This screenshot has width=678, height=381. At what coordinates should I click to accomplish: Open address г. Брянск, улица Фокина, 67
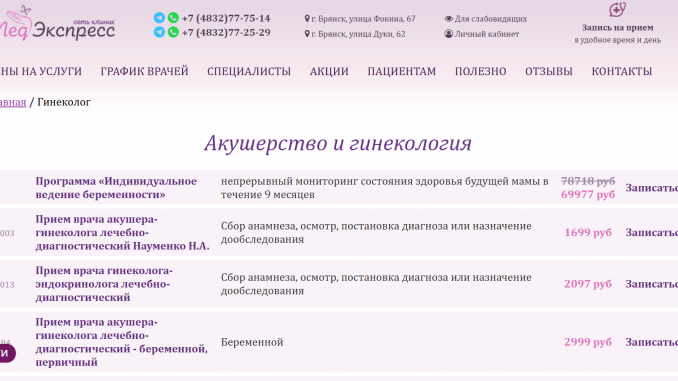[x=363, y=19]
